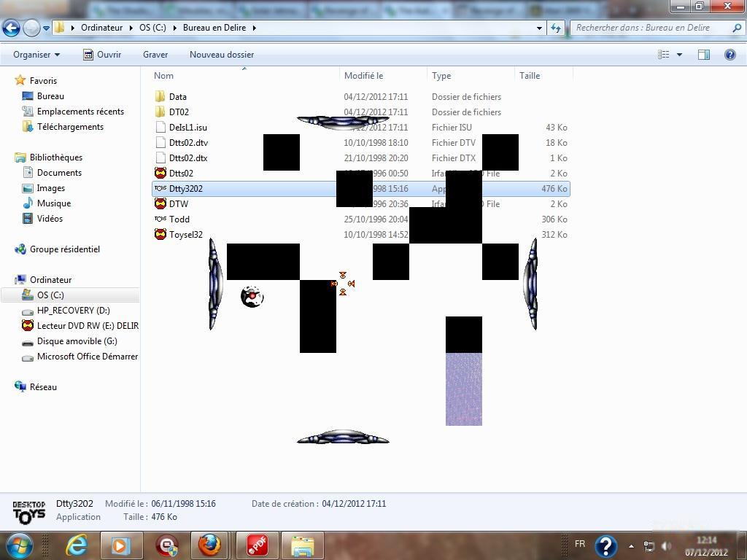Open the Images library

point(50,187)
